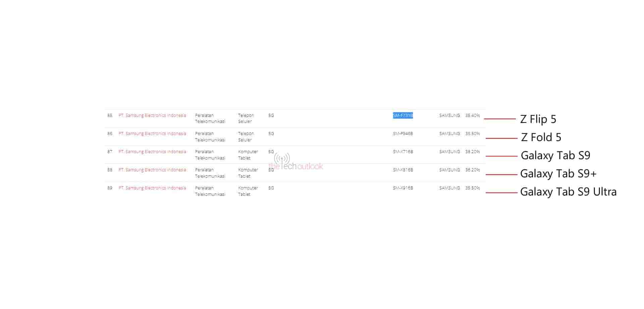Click the SM-X716B model number
The width and height of the screenshot is (644, 309).
point(403,152)
